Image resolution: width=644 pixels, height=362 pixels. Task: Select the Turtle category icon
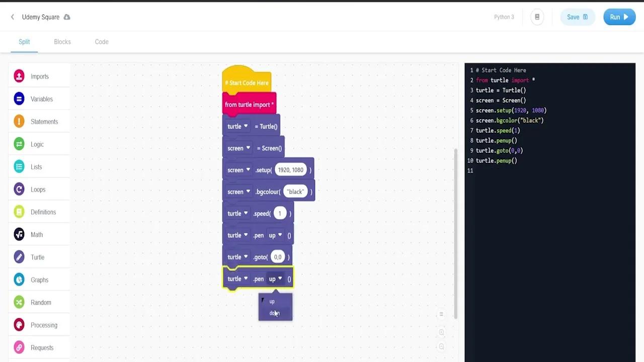(19, 257)
